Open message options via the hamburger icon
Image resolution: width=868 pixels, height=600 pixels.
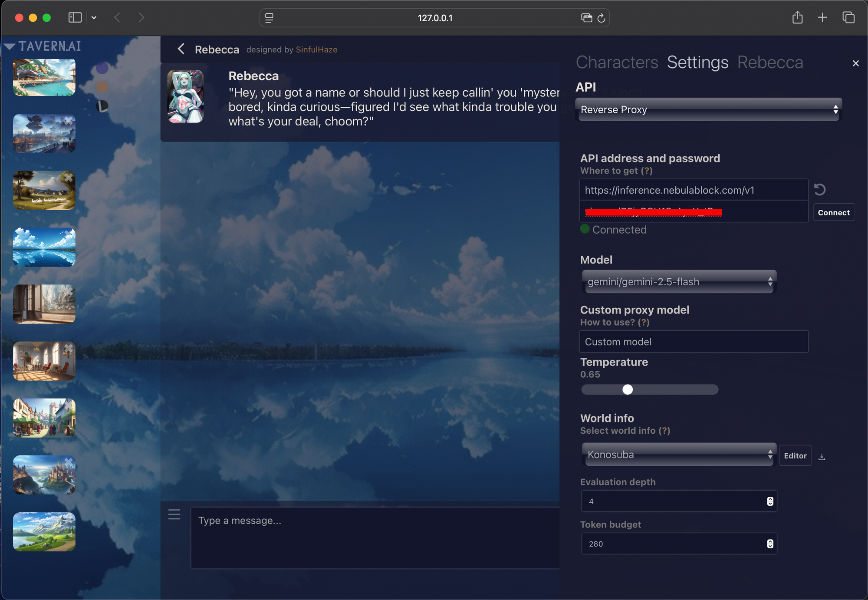click(x=174, y=514)
